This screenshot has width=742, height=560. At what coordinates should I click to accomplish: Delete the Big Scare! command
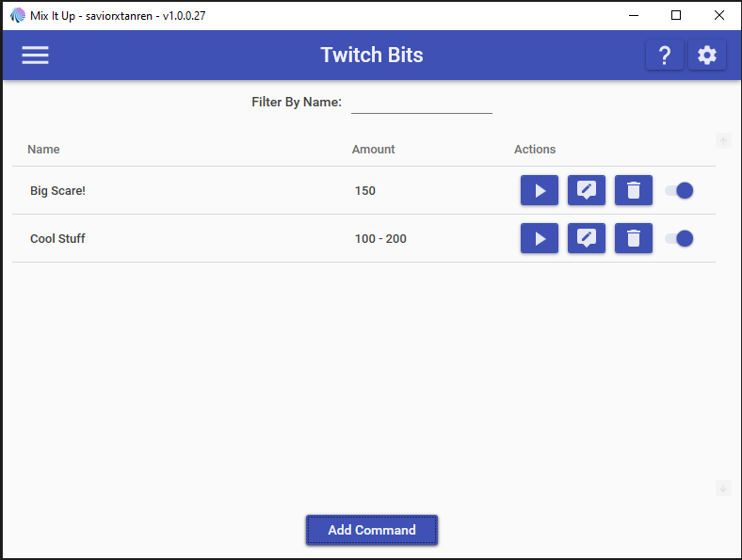click(x=634, y=190)
